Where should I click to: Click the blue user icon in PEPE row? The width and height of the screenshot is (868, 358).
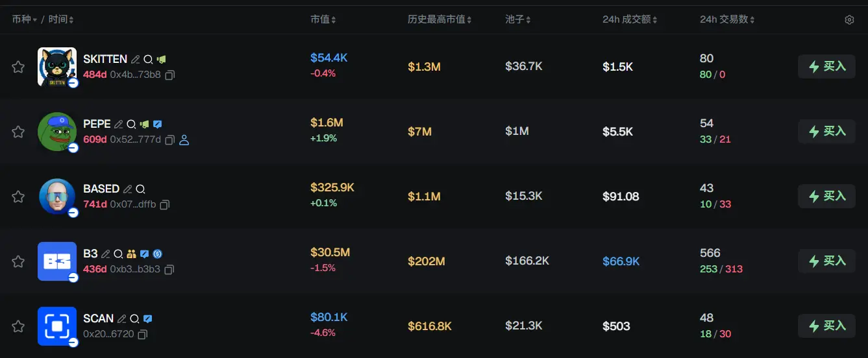(184, 139)
